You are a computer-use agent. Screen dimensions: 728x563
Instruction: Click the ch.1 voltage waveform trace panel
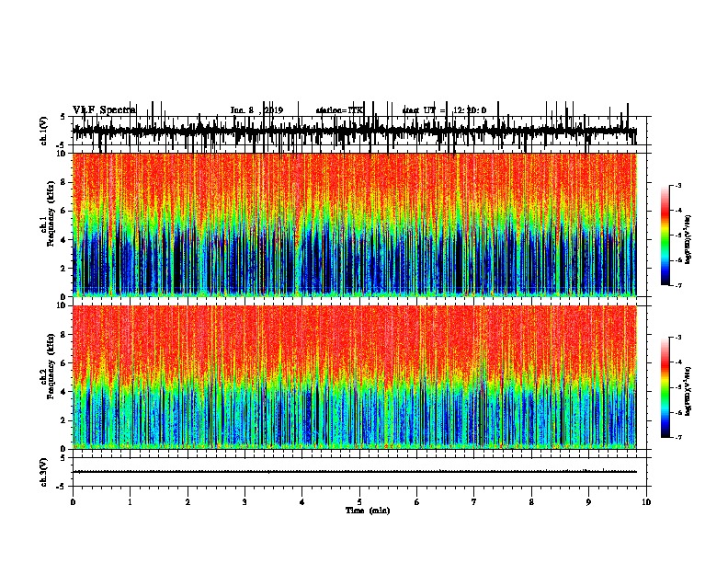pyautogui.click(x=358, y=131)
